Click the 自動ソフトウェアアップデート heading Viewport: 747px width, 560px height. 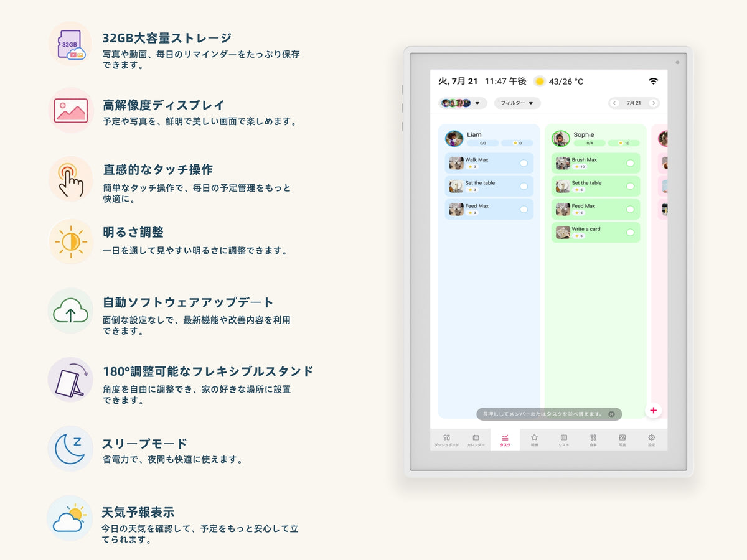[188, 302]
